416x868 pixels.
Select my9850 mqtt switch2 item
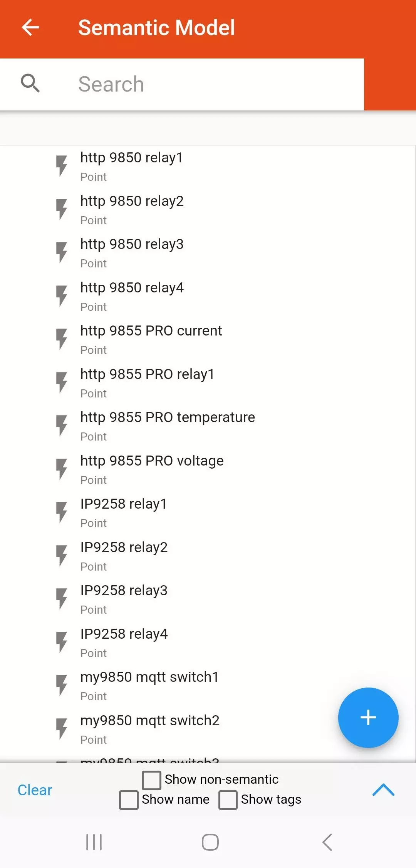click(x=150, y=729)
